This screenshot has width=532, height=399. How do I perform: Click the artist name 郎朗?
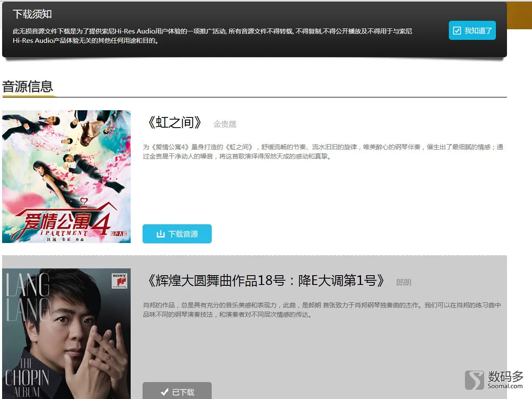404,282
